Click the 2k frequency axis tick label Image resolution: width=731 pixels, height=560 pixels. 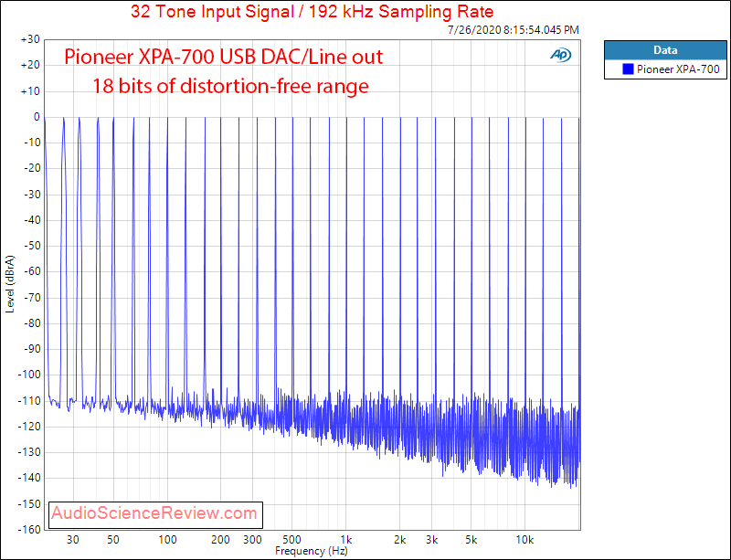pos(399,540)
